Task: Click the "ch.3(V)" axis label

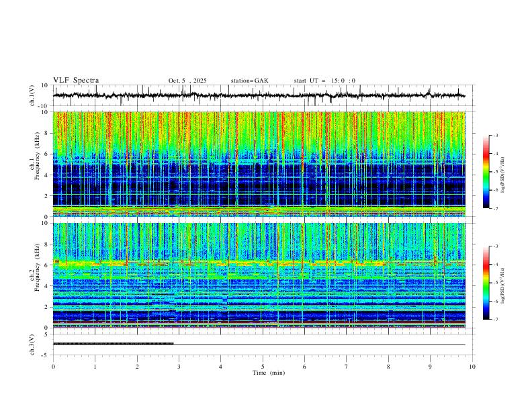Action: (x=32, y=345)
